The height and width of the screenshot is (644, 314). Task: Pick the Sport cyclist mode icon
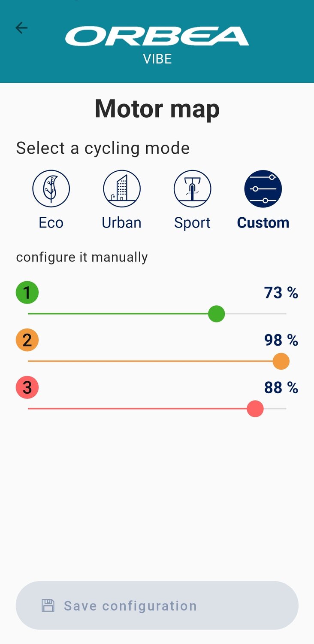tap(192, 189)
